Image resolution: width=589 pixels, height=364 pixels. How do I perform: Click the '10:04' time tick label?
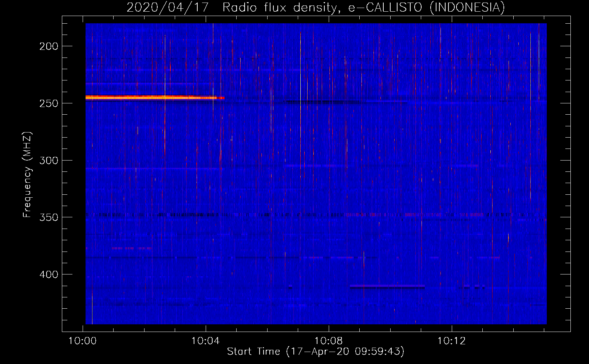tap(206, 341)
